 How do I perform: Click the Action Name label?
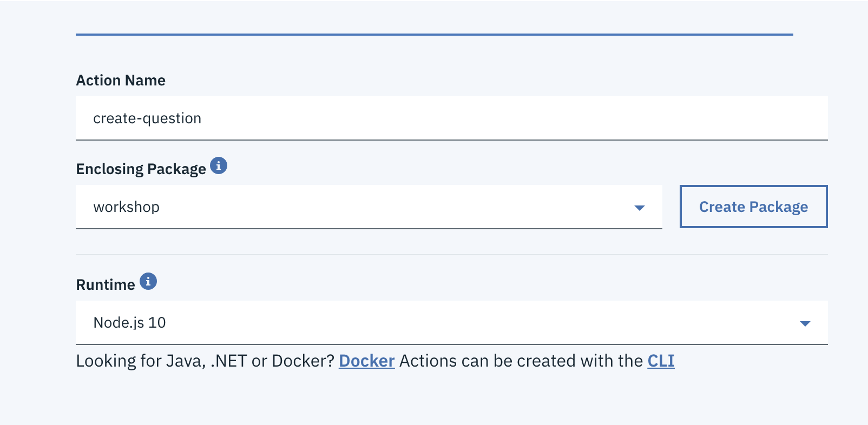[x=121, y=80]
